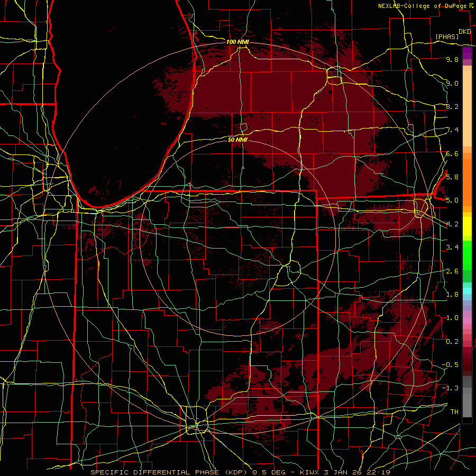Click the 9.8 value on the color scale
Image resolution: width=476 pixels, height=476 pixels.
tap(452, 59)
